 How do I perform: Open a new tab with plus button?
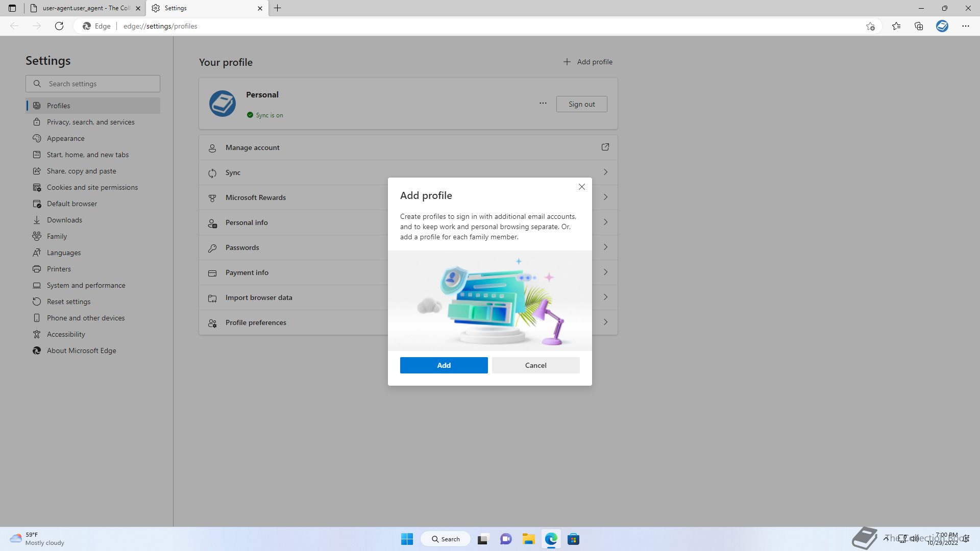(278, 8)
